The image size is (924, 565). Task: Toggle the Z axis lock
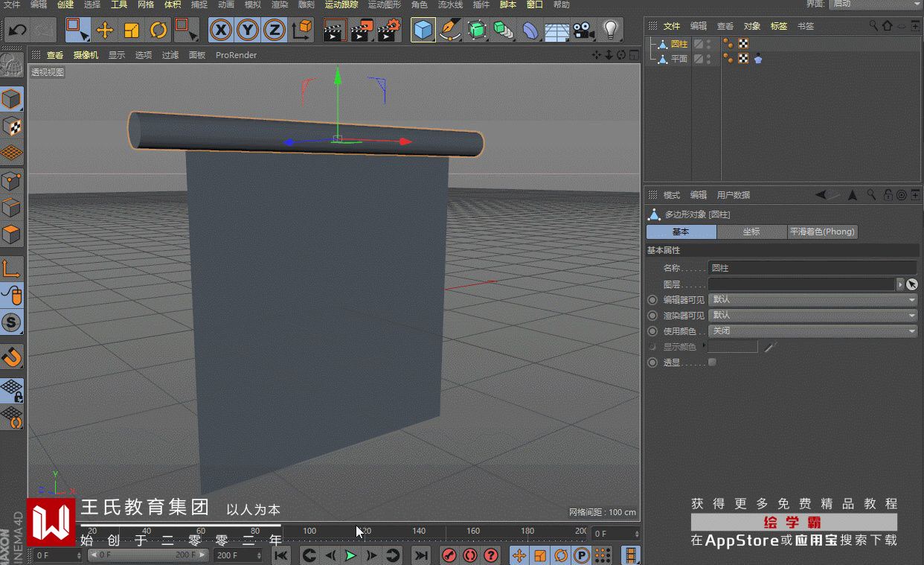click(275, 31)
